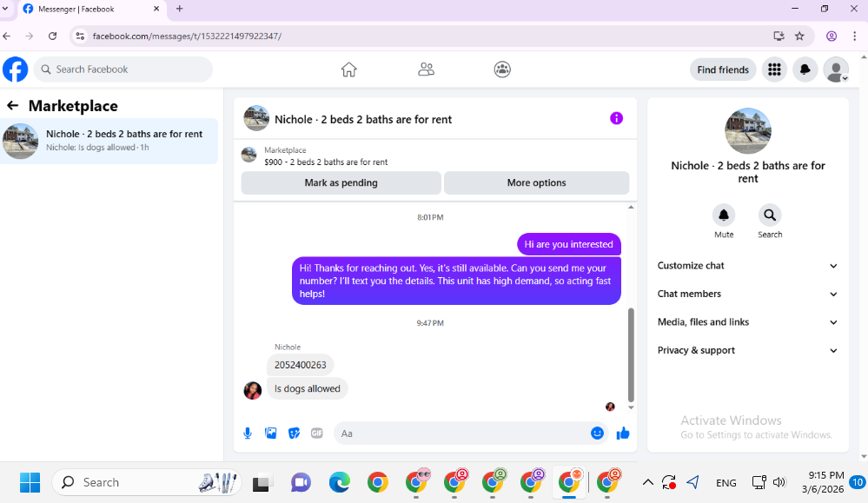Click Mark as pending button
Screen dimensions: 868x503
pyautogui.click(x=341, y=182)
